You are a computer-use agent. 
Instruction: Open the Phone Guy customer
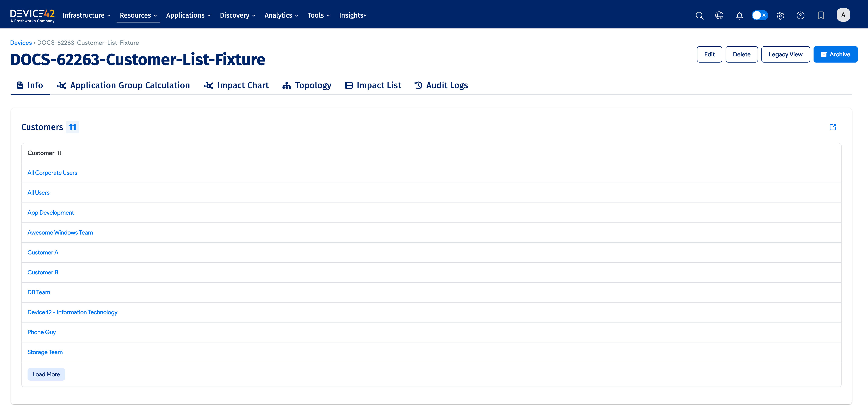click(x=42, y=332)
